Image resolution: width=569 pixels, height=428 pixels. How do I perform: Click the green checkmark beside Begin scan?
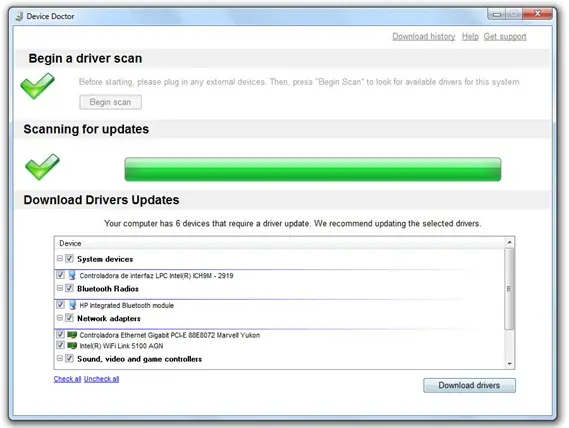pyautogui.click(x=37, y=86)
